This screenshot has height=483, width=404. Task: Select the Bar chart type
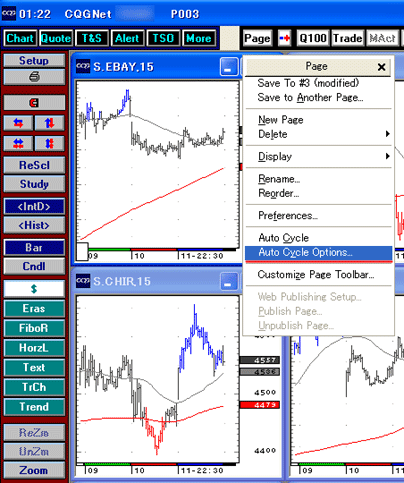point(34,247)
